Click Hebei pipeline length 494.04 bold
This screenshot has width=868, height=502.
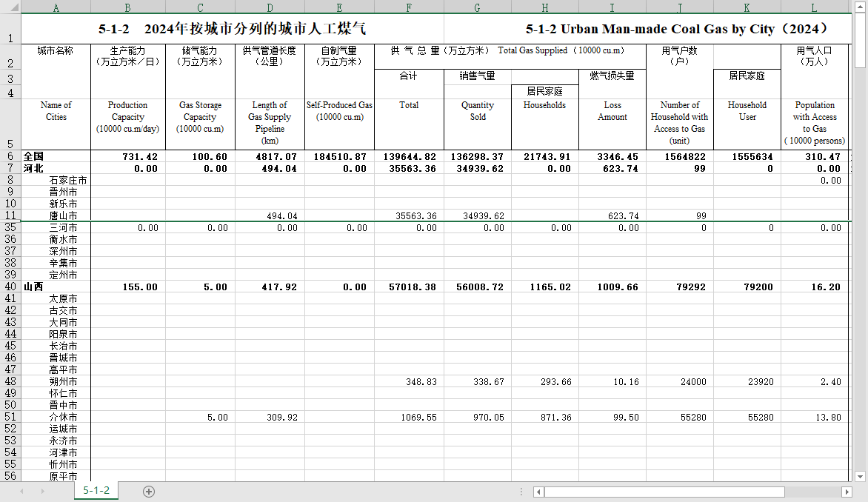point(270,168)
